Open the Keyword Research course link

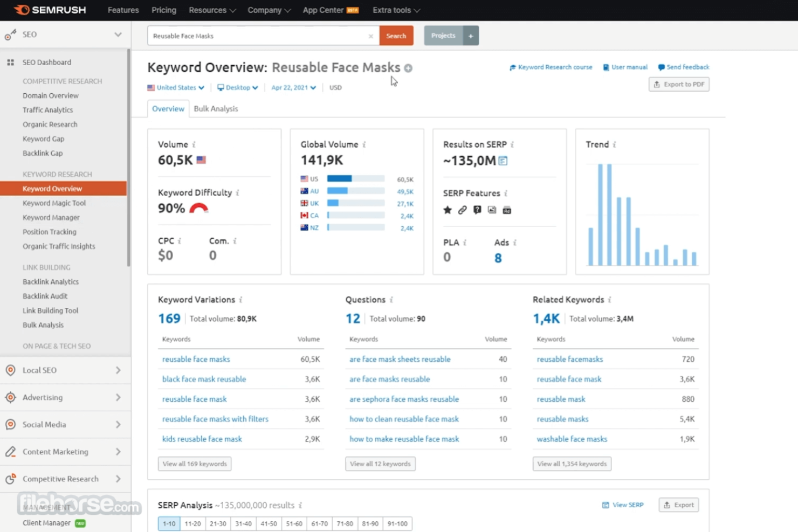tap(551, 67)
